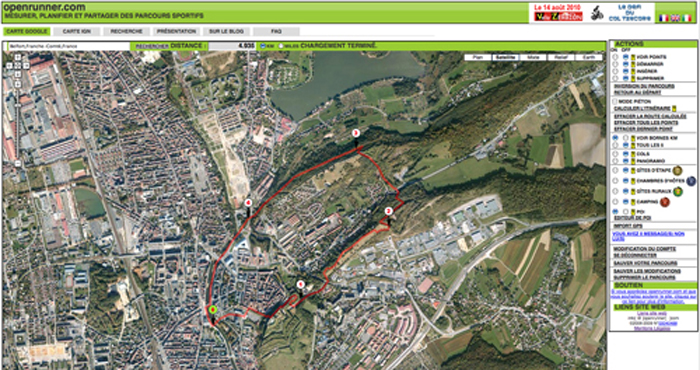Switch map to Satellite view
700x370 pixels.
coord(505,57)
